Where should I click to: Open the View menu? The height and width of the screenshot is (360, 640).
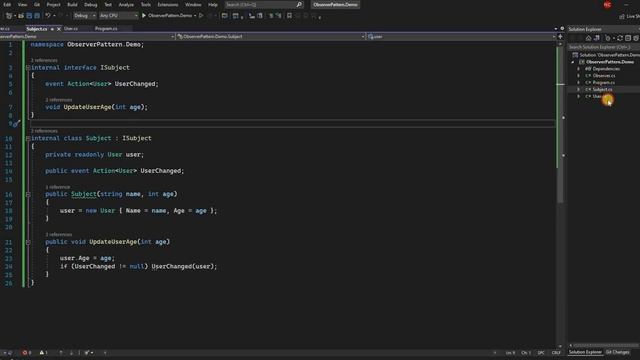click(22, 4)
